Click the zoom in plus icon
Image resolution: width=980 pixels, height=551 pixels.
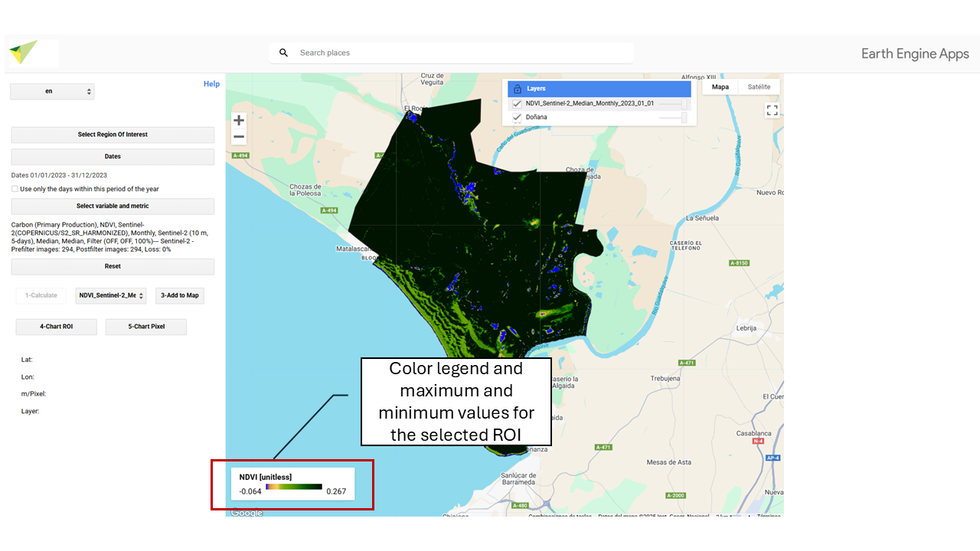(239, 121)
